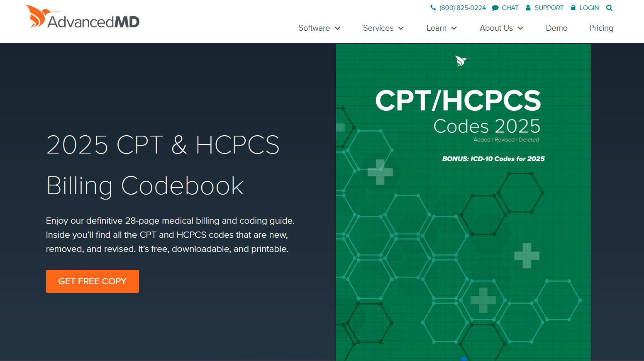Expand the Software dropdown chevron
The height and width of the screenshot is (361, 644).
point(337,28)
